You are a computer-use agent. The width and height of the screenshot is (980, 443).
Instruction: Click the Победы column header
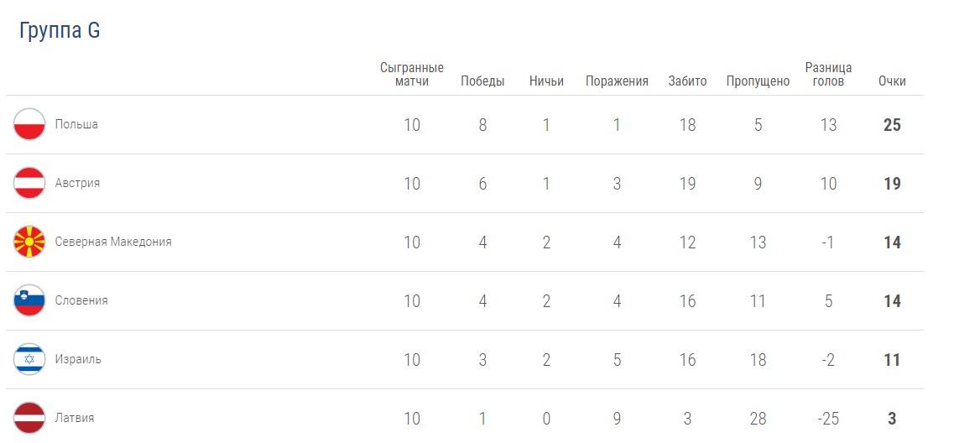(x=482, y=81)
